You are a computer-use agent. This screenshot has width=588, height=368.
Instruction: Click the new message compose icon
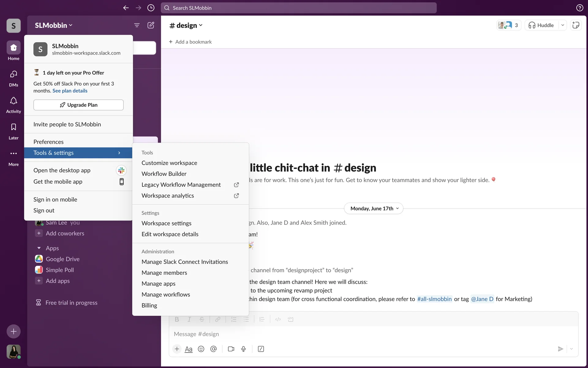[x=151, y=25]
